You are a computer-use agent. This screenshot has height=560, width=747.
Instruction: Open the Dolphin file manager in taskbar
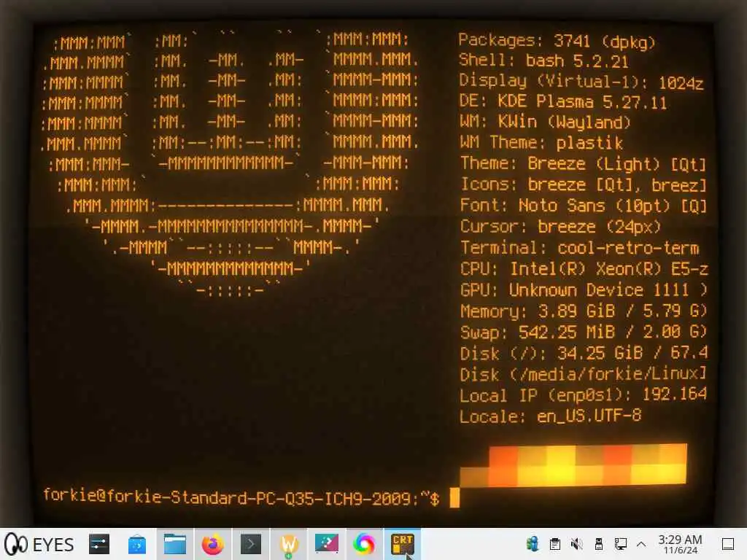[175, 544]
